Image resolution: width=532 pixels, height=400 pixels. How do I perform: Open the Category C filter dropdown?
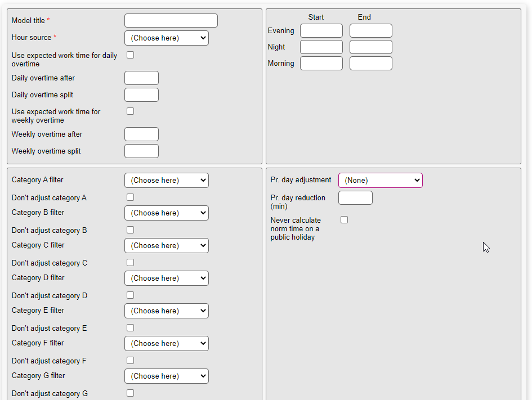pyautogui.click(x=166, y=246)
